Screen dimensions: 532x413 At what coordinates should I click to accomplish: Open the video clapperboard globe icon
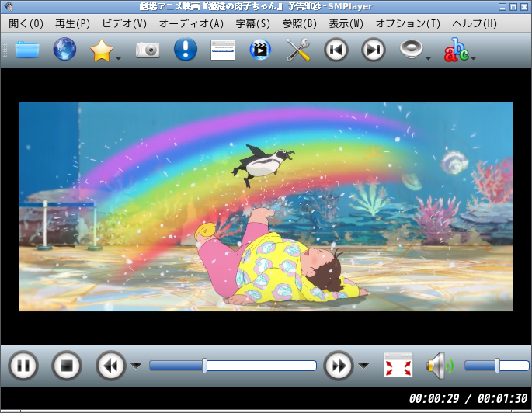(x=260, y=50)
